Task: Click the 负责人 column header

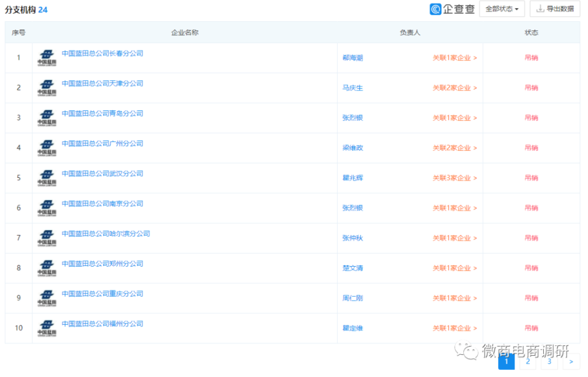Action: point(410,32)
